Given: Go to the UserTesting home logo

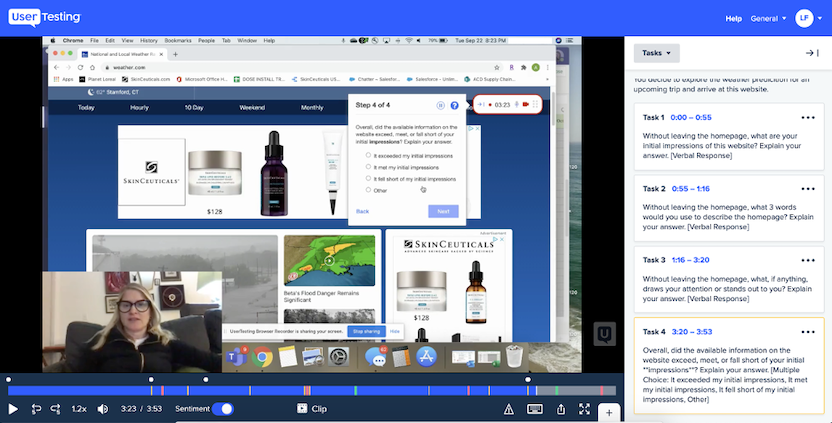Looking at the screenshot, I should tap(45, 18).
